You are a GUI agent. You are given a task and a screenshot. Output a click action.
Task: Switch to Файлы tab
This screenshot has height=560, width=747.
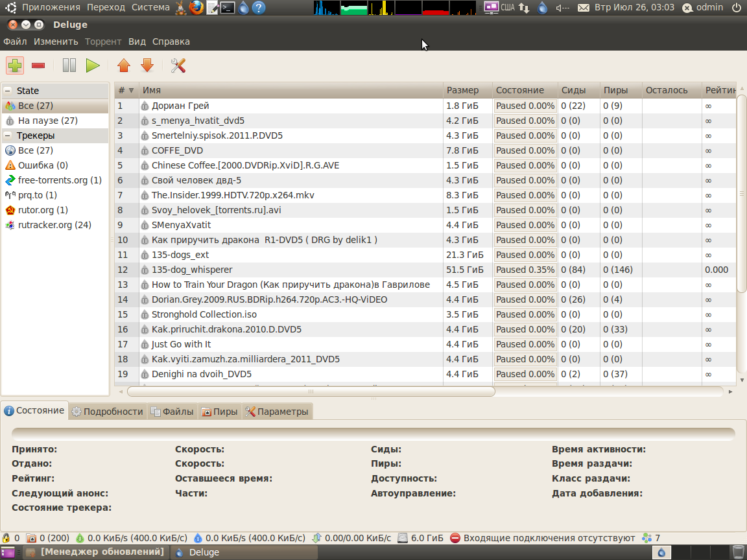tap(172, 412)
